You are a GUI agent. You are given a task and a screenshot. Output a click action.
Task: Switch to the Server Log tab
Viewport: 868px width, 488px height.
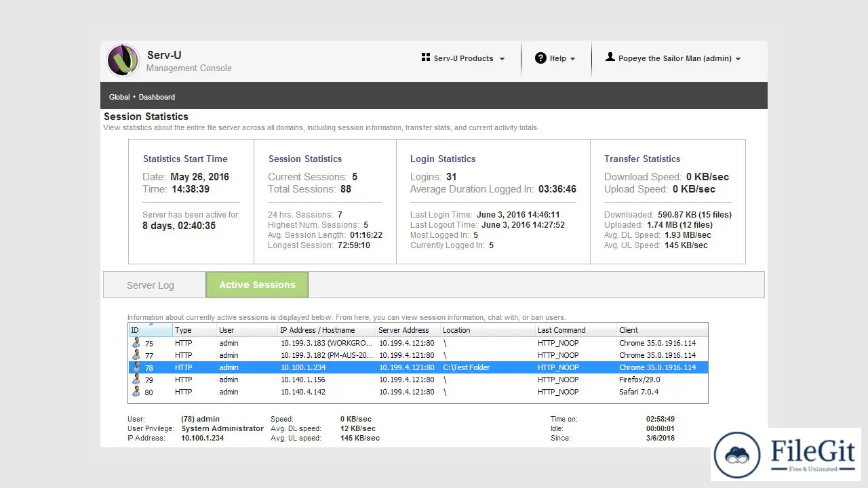click(x=155, y=285)
